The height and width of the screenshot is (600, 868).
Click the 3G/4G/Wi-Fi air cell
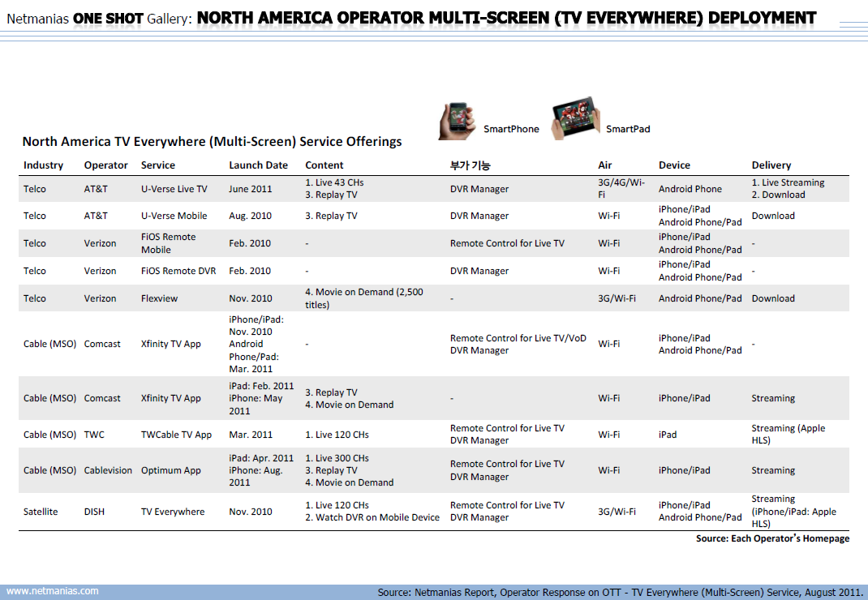pos(621,188)
